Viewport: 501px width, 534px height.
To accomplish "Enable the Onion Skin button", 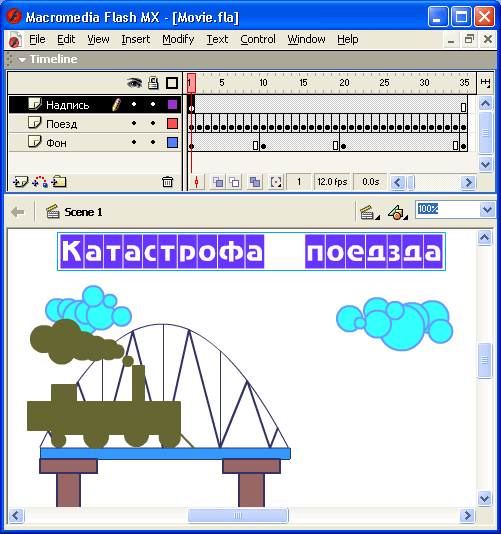I will 218,182.
